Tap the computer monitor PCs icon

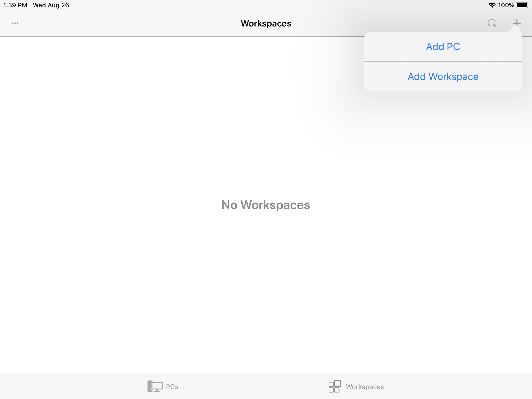155,386
